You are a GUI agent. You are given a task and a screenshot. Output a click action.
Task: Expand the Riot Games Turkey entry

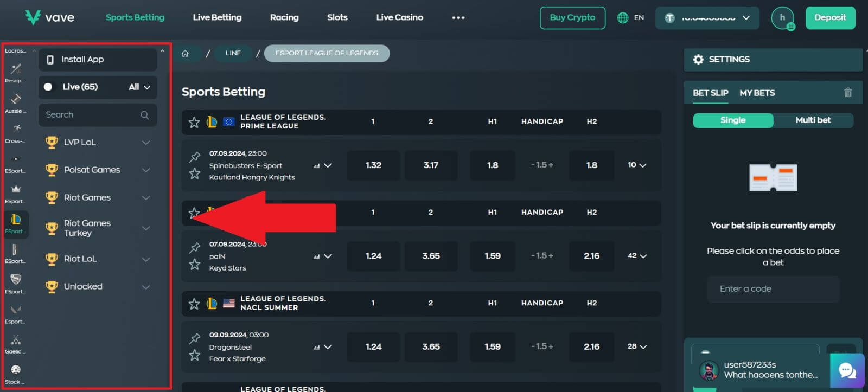(x=145, y=228)
